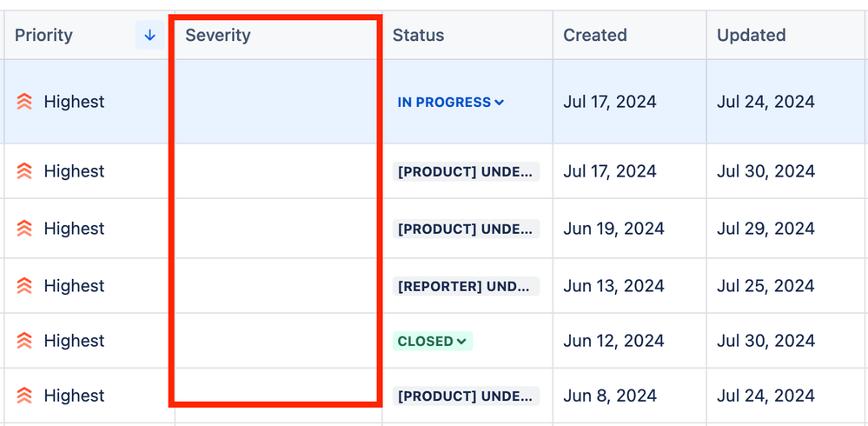Click Highest priority icon in the Closed row
The image size is (868, 426).
point(24,341)
